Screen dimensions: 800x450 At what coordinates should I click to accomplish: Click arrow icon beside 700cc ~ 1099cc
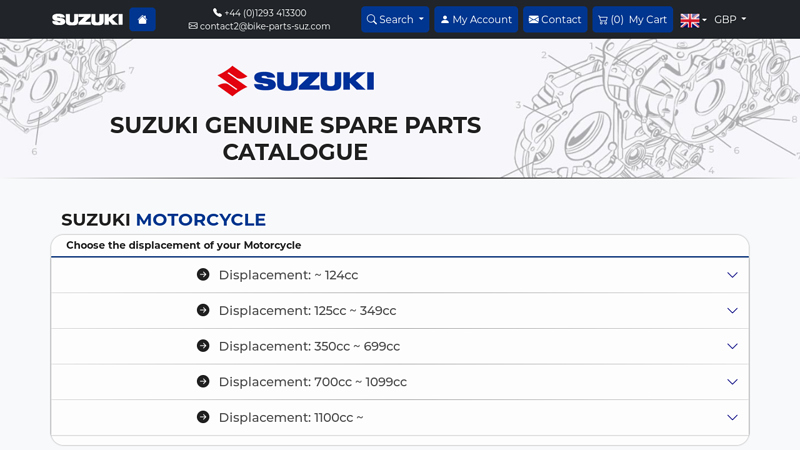[x=203, y=382]
